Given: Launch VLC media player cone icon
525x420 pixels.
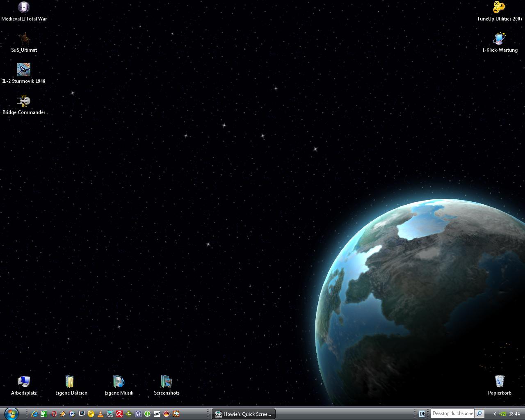Looking at the screenshot, I should coord(100,414).
